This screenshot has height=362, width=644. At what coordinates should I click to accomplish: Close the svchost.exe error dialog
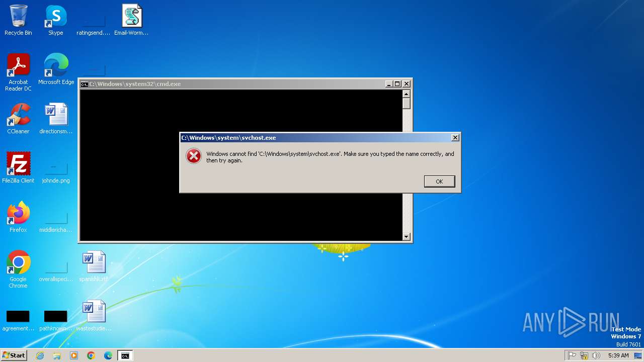tap(455, 138)
